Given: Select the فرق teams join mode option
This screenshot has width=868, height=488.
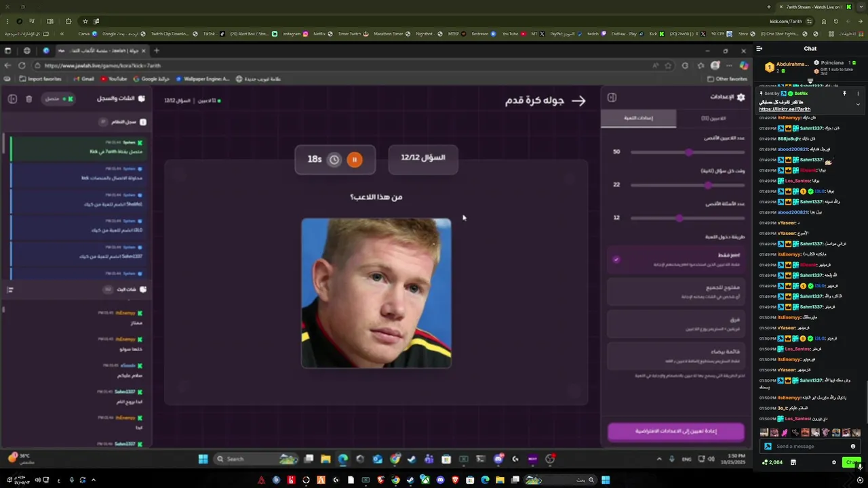Looking at the screenshot, I should (676, 323).
